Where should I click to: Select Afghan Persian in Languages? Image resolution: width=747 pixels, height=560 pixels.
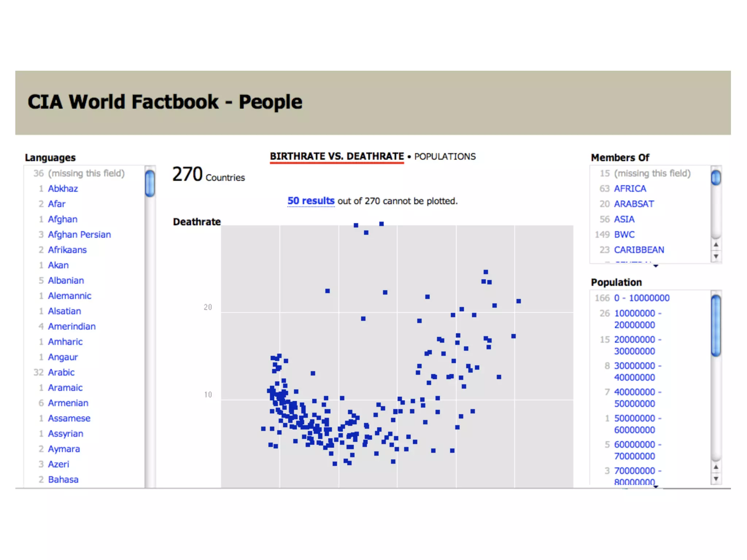[80, 234]
